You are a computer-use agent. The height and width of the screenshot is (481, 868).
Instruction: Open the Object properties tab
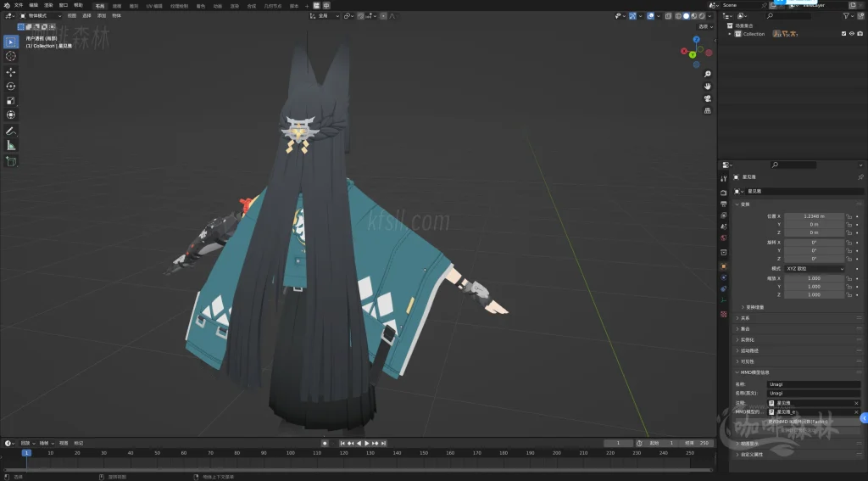click(x=724, y=266)
